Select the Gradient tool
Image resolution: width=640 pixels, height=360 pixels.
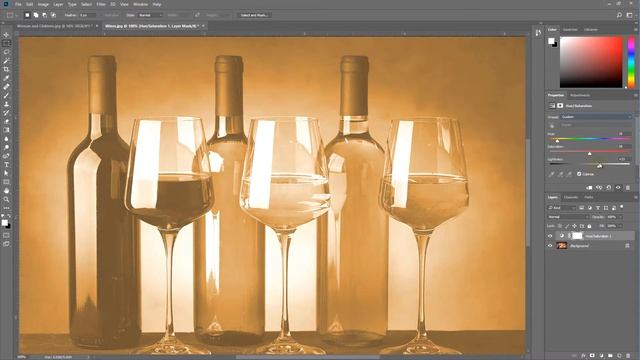point(6,130)
